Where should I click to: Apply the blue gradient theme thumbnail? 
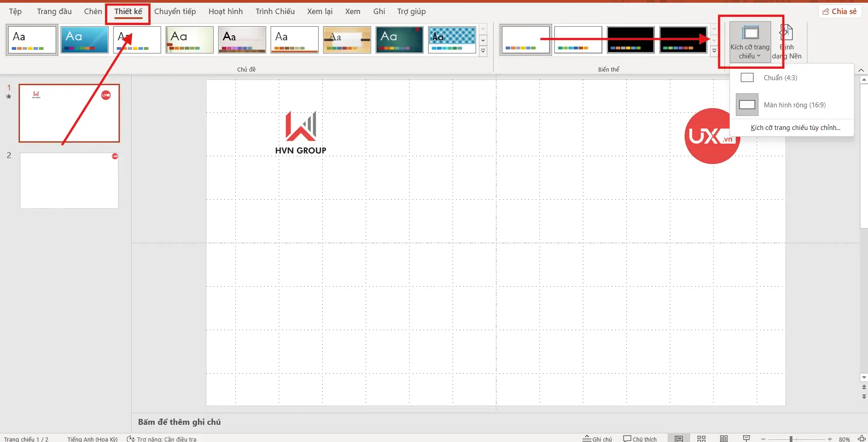pos(85,40)
